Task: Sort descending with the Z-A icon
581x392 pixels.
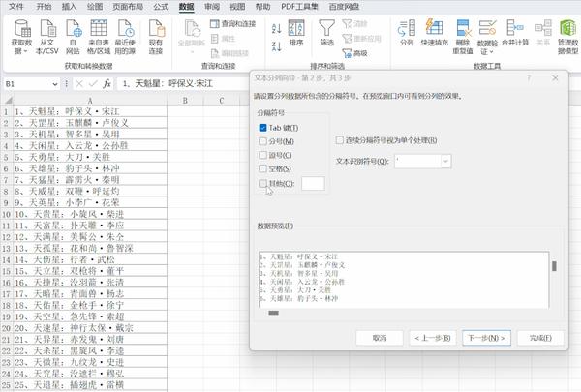Action: (x=276, y=46)
